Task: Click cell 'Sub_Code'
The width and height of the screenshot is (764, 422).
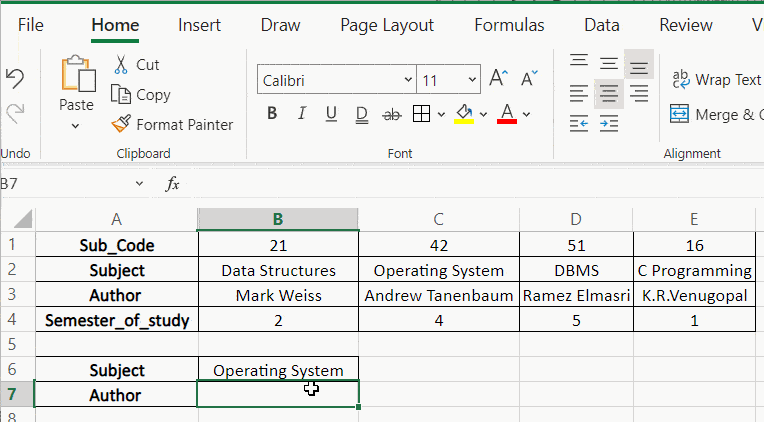Action: click(117, 245)
